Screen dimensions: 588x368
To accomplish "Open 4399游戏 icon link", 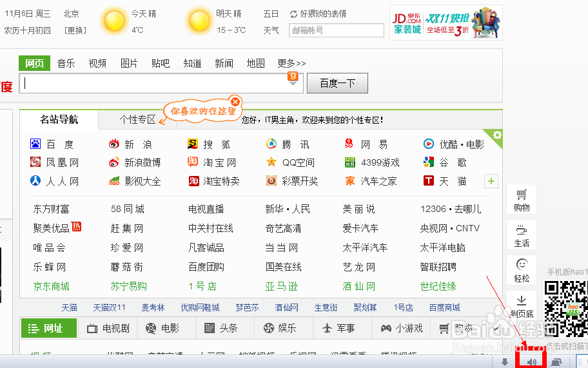I will (x=350, y=162).
